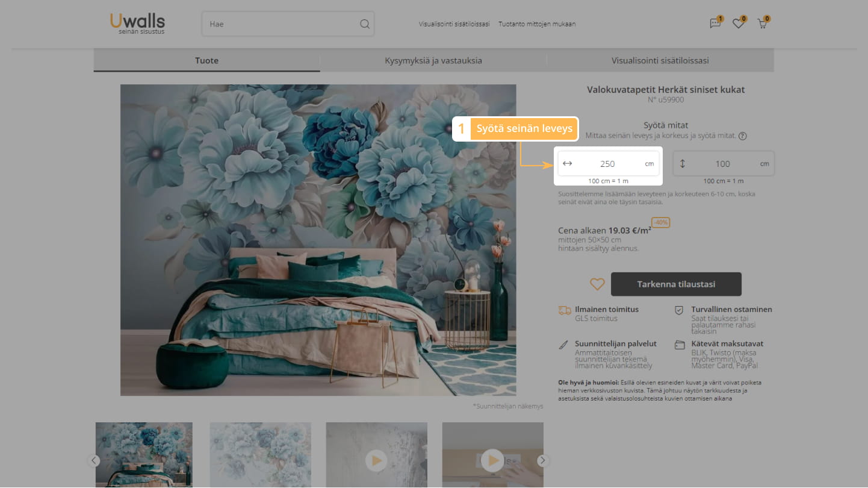This screenshot has height=488, width=868.
Task: Play the third thumbnail video
Action: [x=376, y=460]
